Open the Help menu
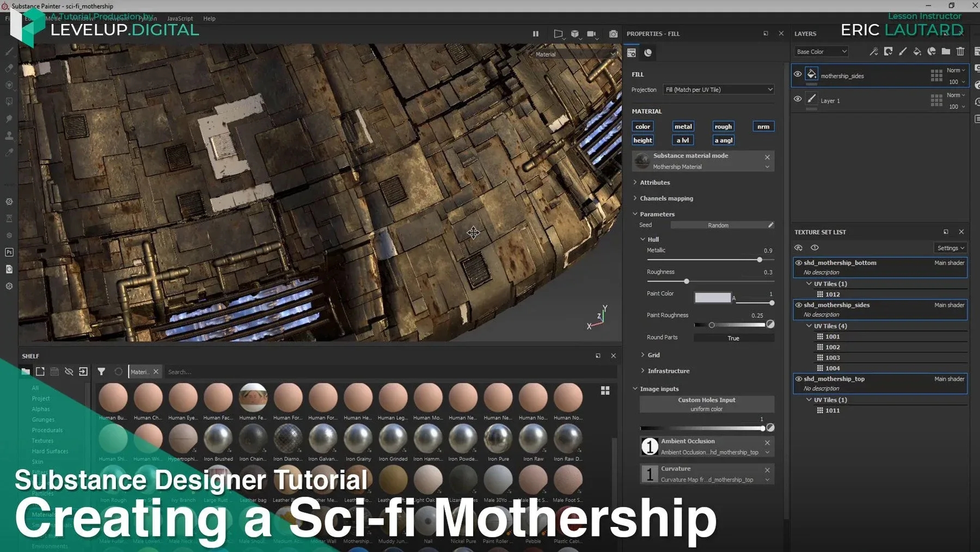 (209, 19)
